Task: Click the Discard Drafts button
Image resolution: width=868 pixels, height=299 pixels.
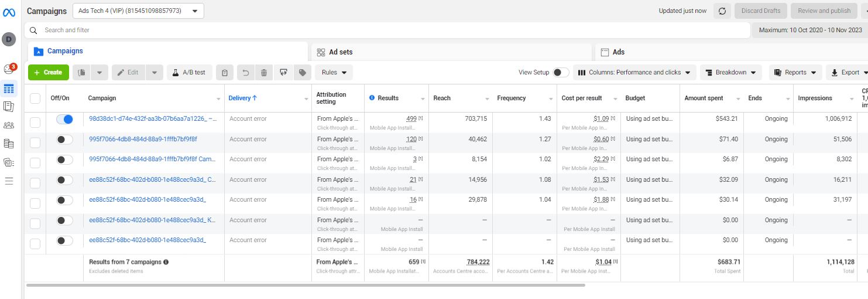Action: [760, 11]
